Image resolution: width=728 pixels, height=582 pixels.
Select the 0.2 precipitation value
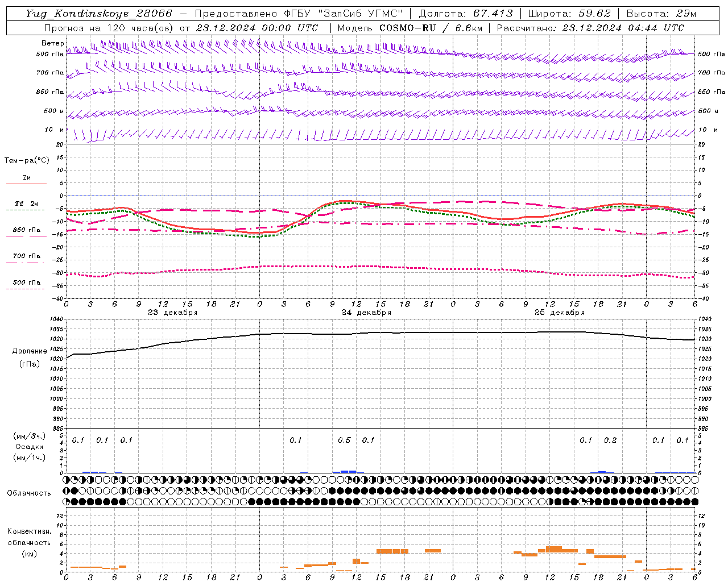pyautogui.click(x=610, y=440)
